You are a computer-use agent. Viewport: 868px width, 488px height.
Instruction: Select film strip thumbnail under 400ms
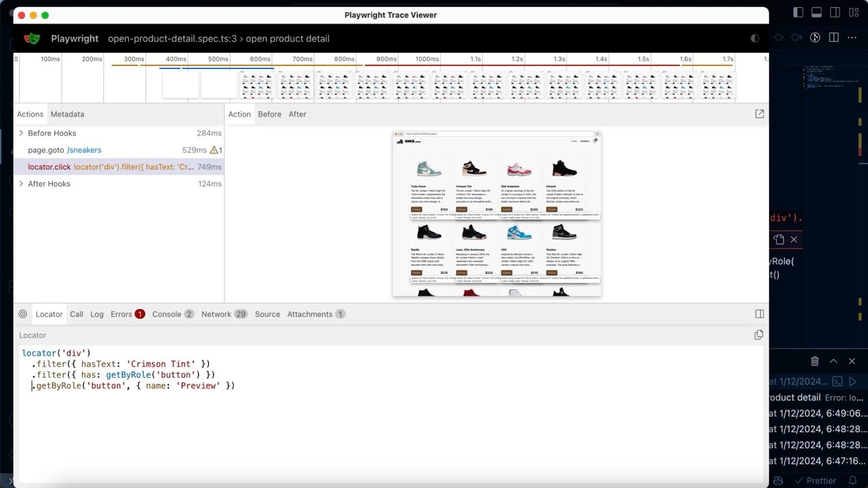click(180, 85)
